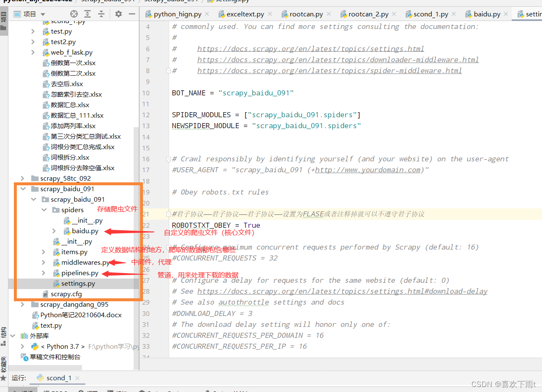Open the Project view dropdown
Screen dimensions: 542x392
43,14
